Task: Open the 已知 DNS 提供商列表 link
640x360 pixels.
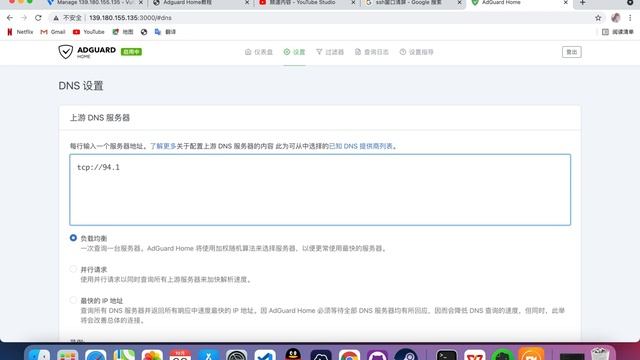Action: point(361,146)
